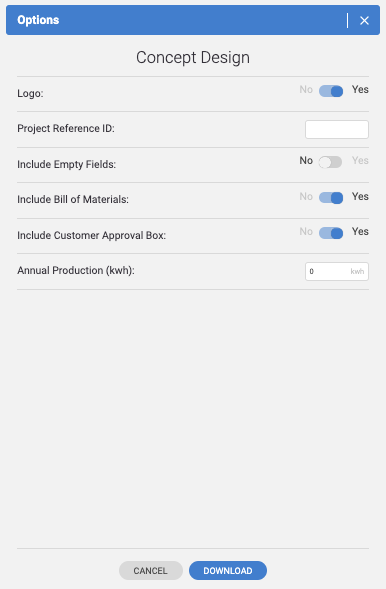Select the Yes label beside Logo
Screen dimensions: 386x589
(360, 89)
